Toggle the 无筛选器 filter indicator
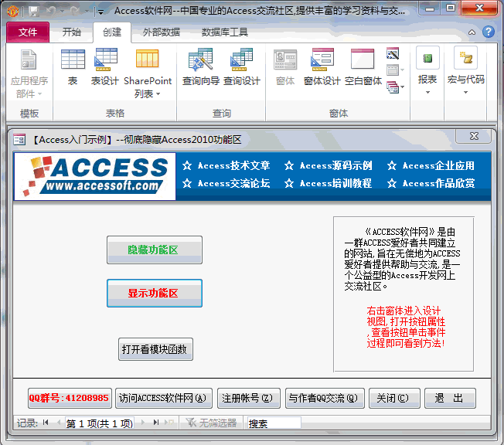The width and height of the screenshot is (504, 445). [x=211, y=423]
